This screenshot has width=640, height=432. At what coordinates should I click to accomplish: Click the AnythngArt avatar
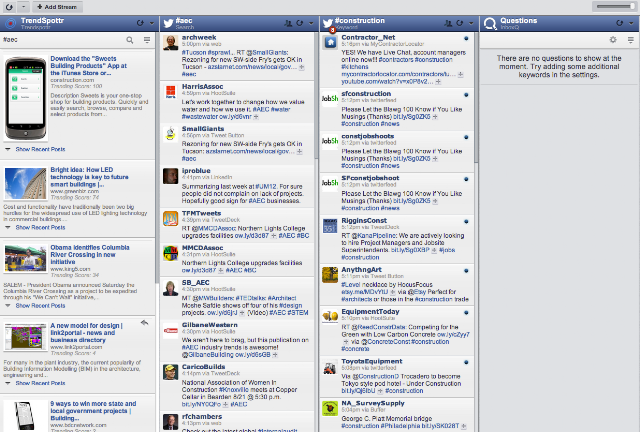coord(330,275)
